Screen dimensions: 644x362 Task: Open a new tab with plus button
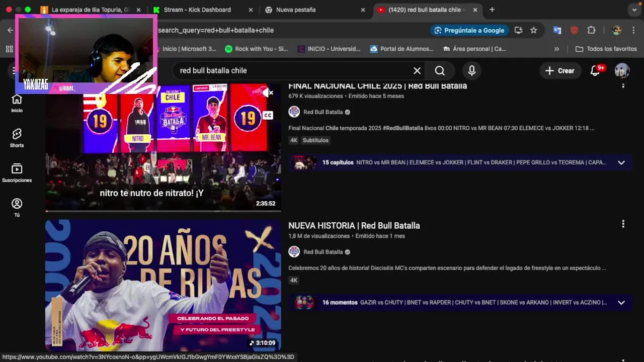click(x=492, y=10)
